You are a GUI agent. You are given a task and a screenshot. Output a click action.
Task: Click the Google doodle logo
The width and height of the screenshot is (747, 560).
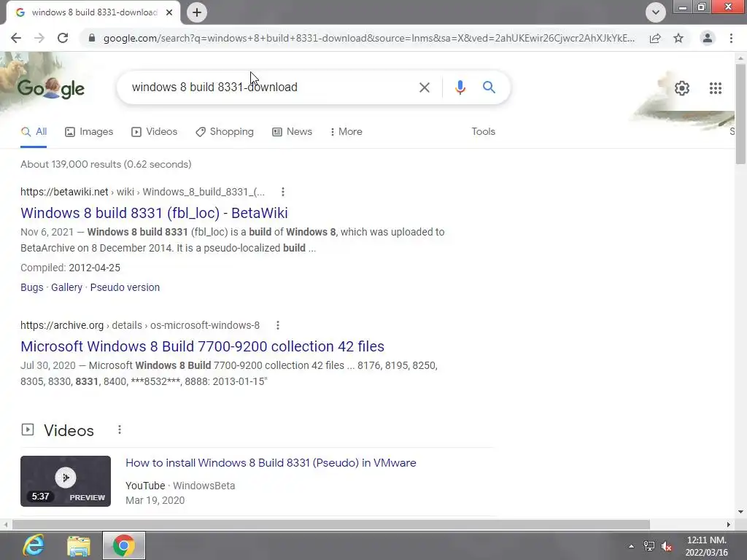pyautogui.click(x=51, y=88)
